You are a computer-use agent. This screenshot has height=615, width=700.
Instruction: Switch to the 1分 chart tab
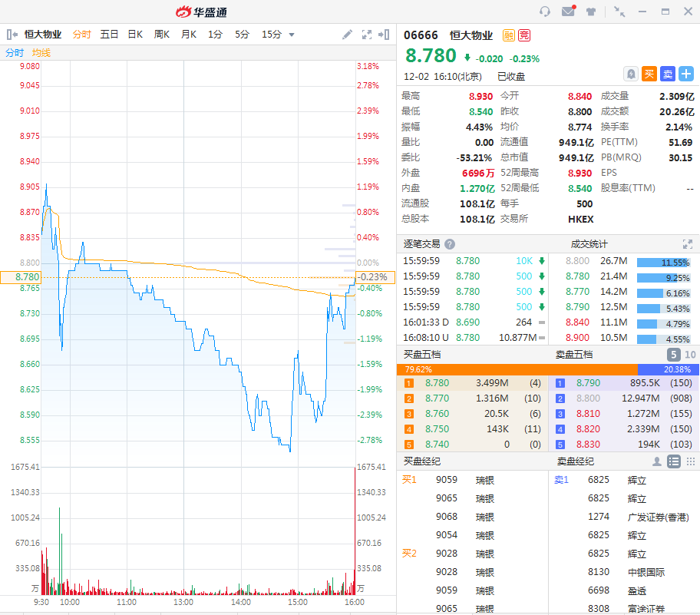pos(215,35)
